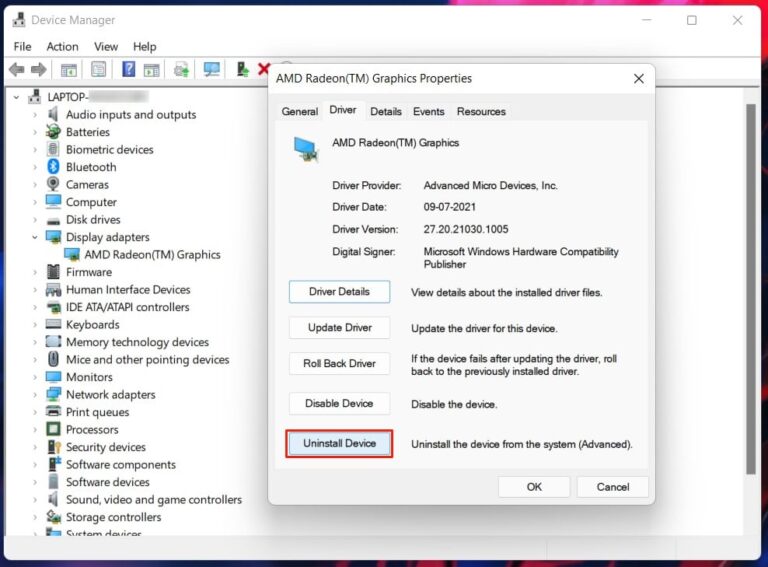Expand the Disk drives category

[35, 220]
